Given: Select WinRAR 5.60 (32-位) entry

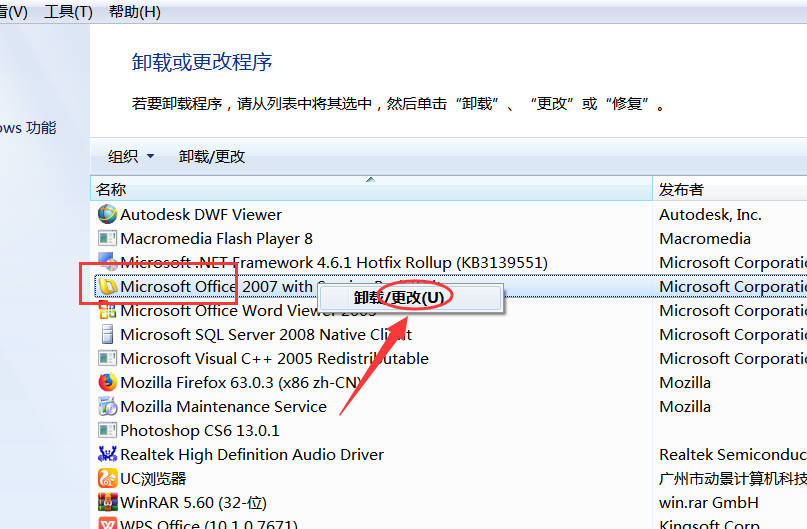Looking at the screenshot, I should pos(194,502).
